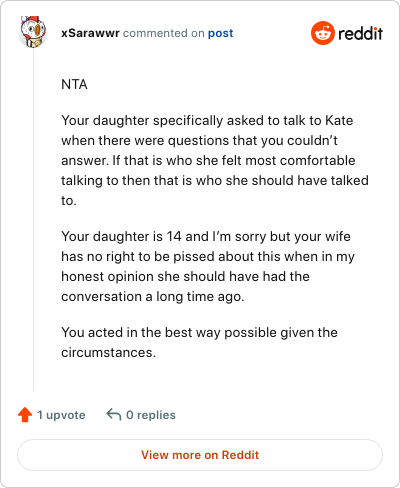
Task: Click the "View more on Reddit" button
Action: (x=200, y=455)
